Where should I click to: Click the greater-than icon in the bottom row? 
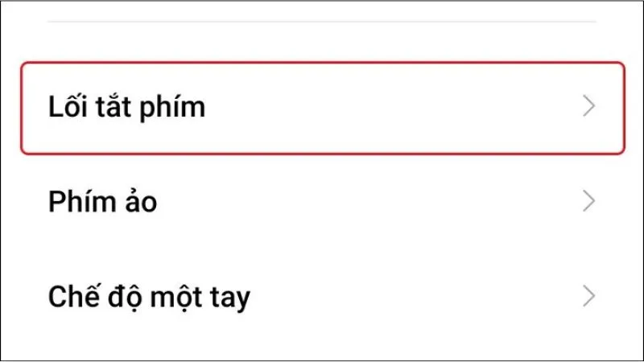(x=589, y=295)
